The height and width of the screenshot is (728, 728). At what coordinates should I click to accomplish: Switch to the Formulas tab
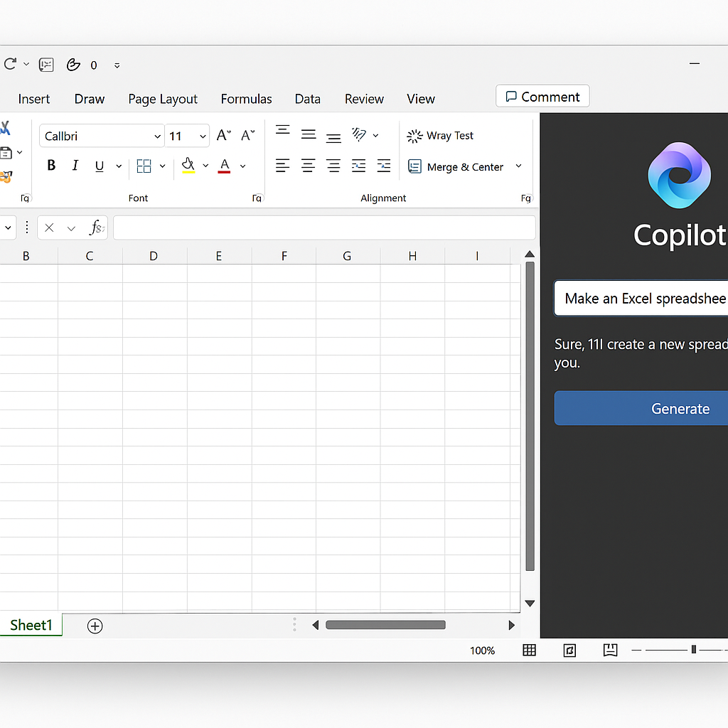(247, 99)
